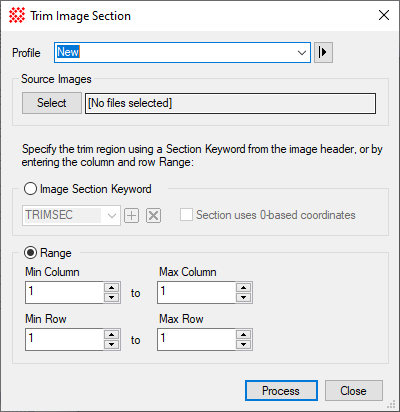This screenshot has width=400, height=412.
Task: Decrease Min Column with down arrow
Action: pos(111,297)
